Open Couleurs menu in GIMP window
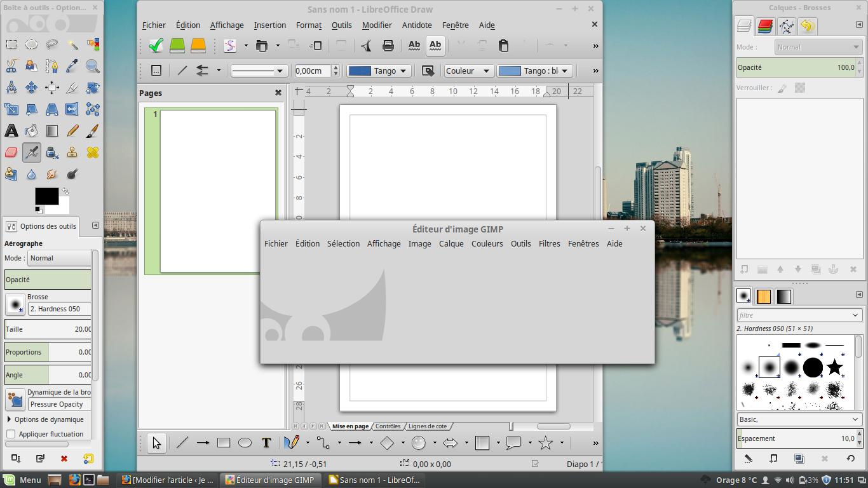 click(487, 243)
